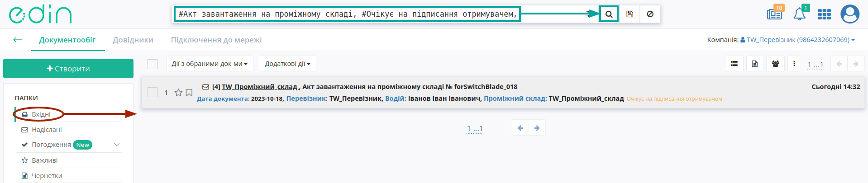Open 'Додаткові дії' dropdown
This screenshot has height=183, width=868.
pyautogui.click(x=287, y=64)
